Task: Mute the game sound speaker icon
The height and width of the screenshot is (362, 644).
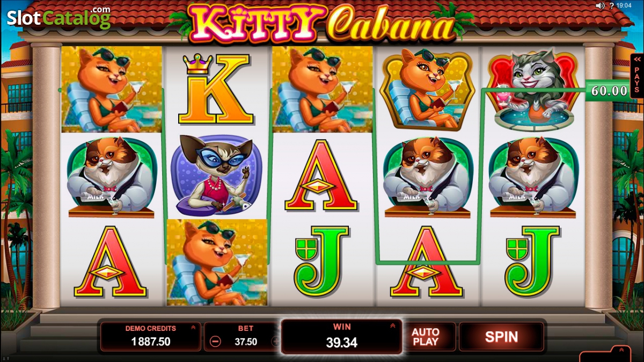Action: click(x=600, y=5)
